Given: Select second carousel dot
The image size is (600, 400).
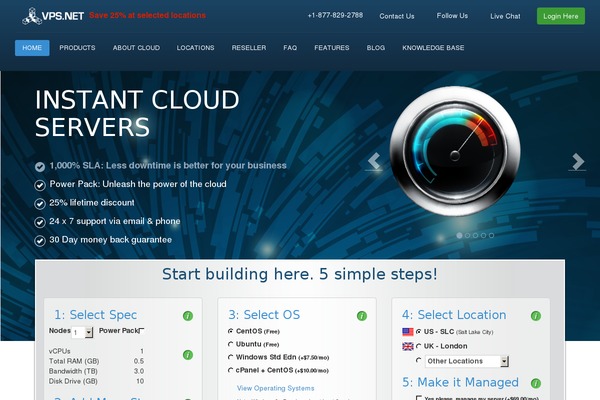Looking at the screenshot, I should pyautogui.click(x=467, y=235).
